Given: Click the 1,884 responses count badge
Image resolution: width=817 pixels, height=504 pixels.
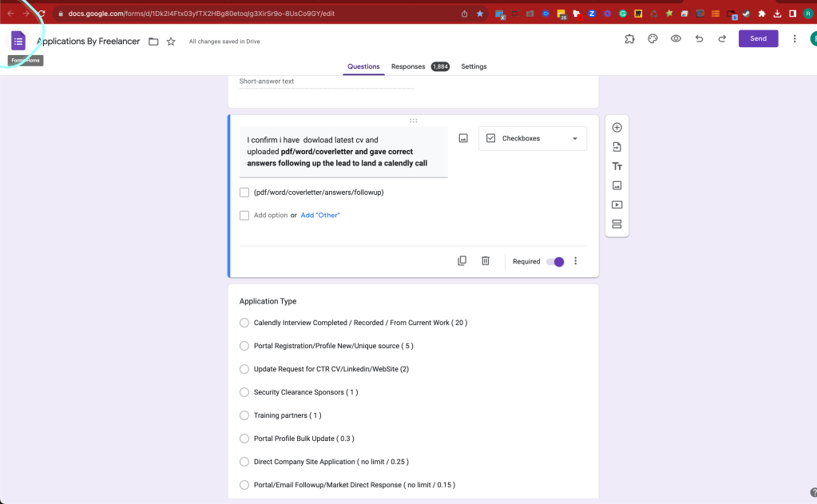Looking at the screenshot, I should (x=440, y=67).
